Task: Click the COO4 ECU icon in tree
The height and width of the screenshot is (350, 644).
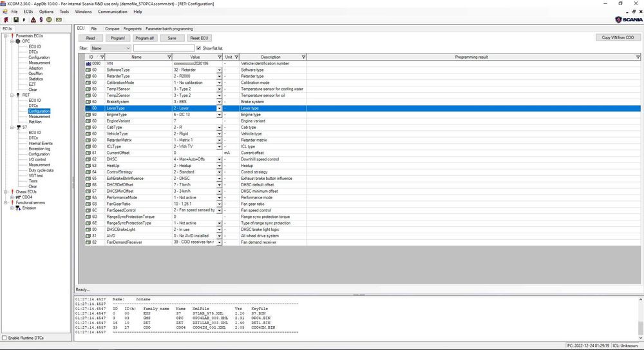Action: pos(18,197)
